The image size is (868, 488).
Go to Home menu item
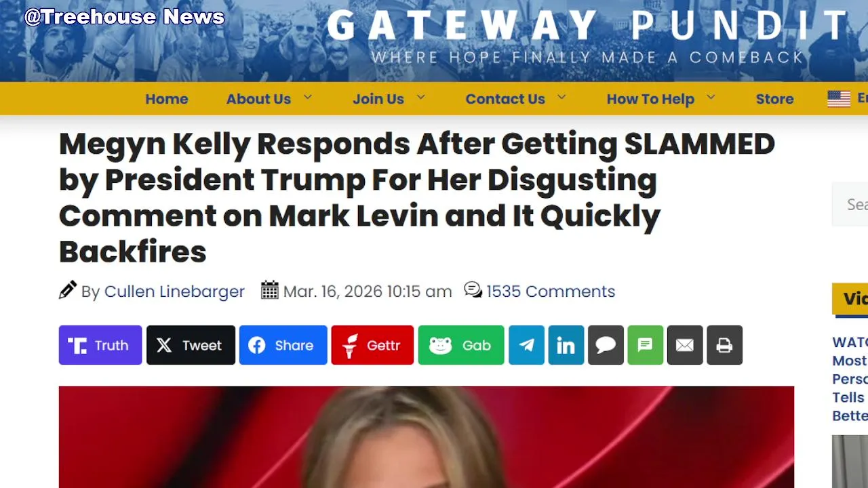pos(167,99)
